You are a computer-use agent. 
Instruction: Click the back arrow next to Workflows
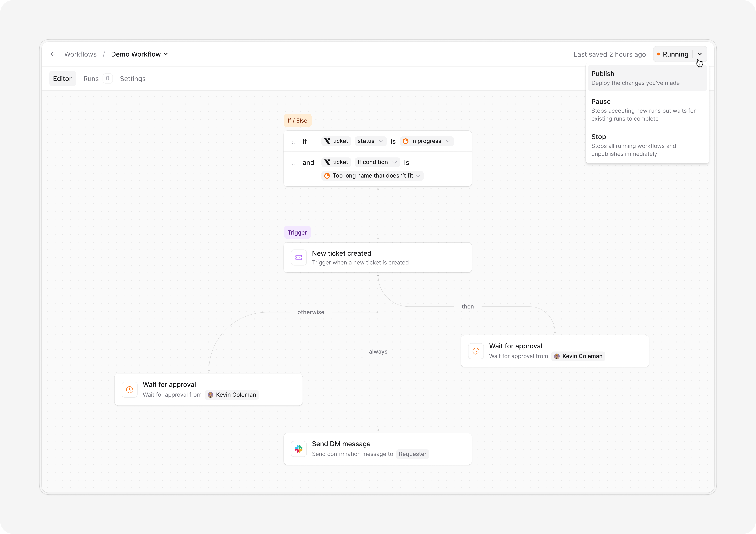tap(53, 54)
